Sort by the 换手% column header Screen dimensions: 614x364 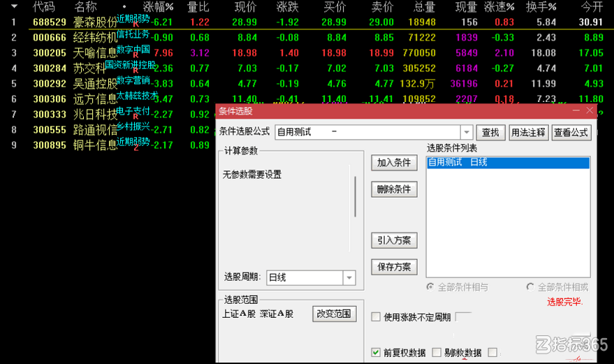(x=541, y=7)
